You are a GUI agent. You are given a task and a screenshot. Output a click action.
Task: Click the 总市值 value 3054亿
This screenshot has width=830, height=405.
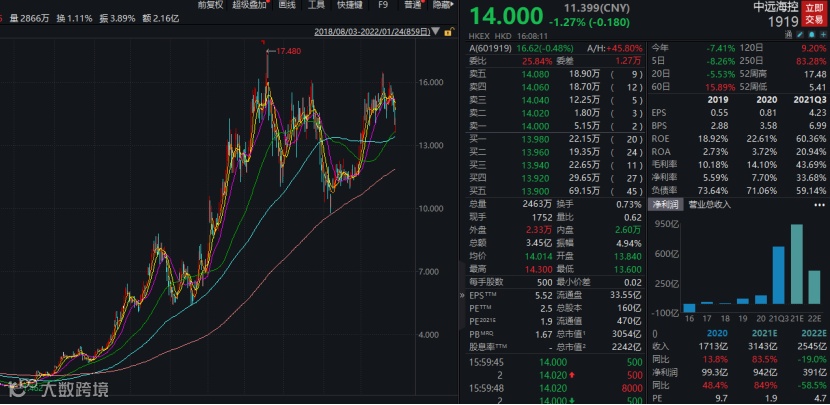(628, 334)
